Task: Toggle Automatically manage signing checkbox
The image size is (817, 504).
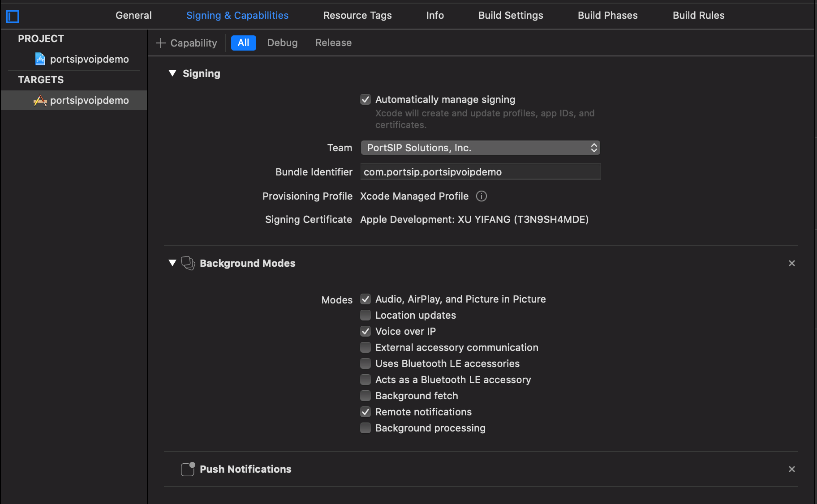Action: pyautogui.click(x=365, y=99)
